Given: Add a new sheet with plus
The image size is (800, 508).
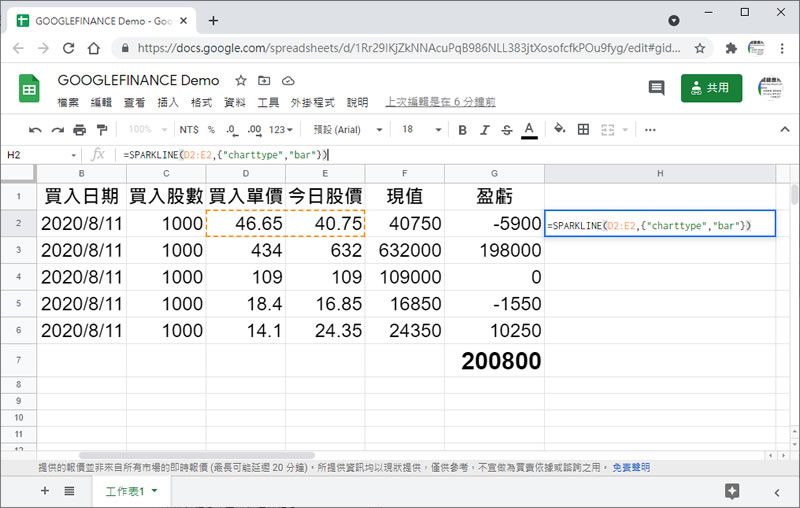Looking at the screenshot, I should coord(45,491).
